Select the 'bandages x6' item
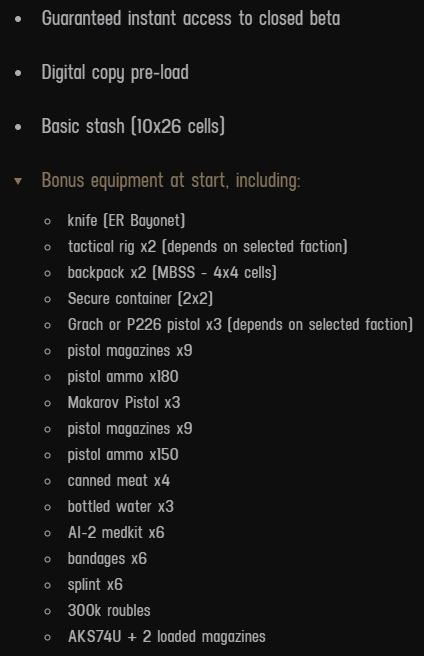Image resolution: width=424 pixels, height=656 pixels. (x=107, y=559)
